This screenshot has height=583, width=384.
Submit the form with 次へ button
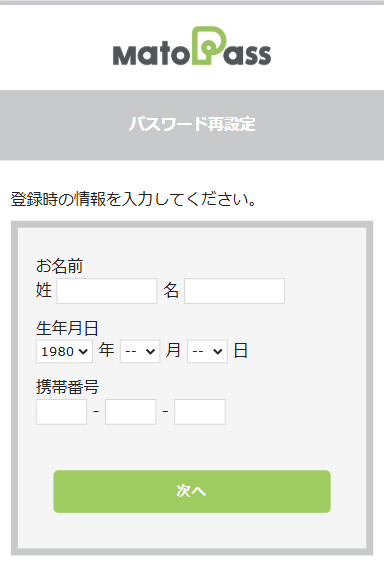tap(192, 491)
